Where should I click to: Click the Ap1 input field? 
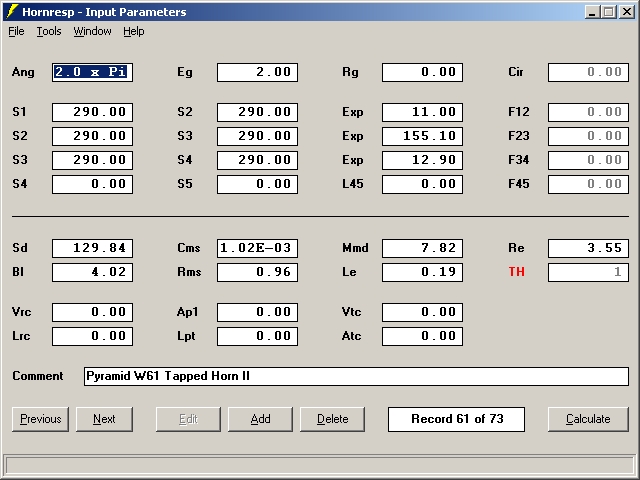tap(258, 312)
